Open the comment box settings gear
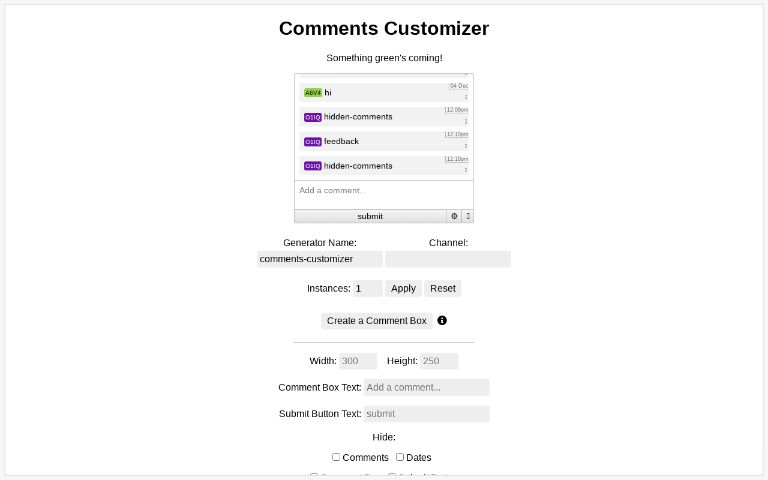Image resolution: width=768 pixels, height=480 pixels. 454,216
